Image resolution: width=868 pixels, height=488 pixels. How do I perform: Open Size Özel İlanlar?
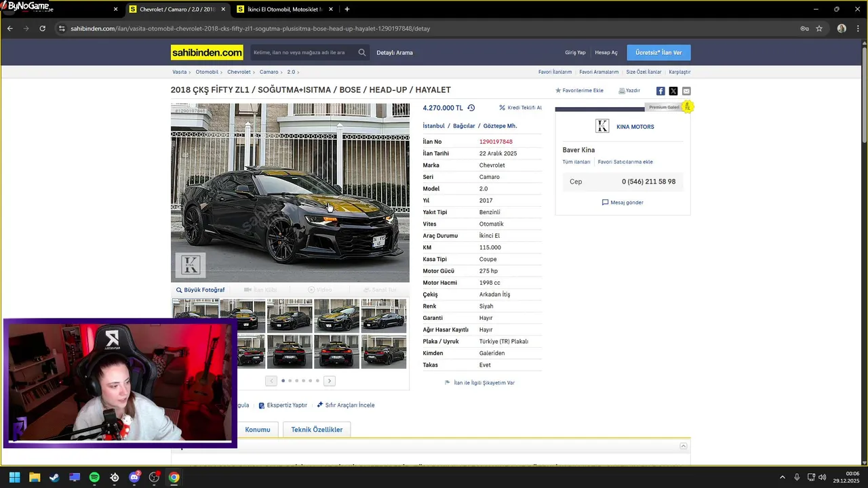(644, 72)
